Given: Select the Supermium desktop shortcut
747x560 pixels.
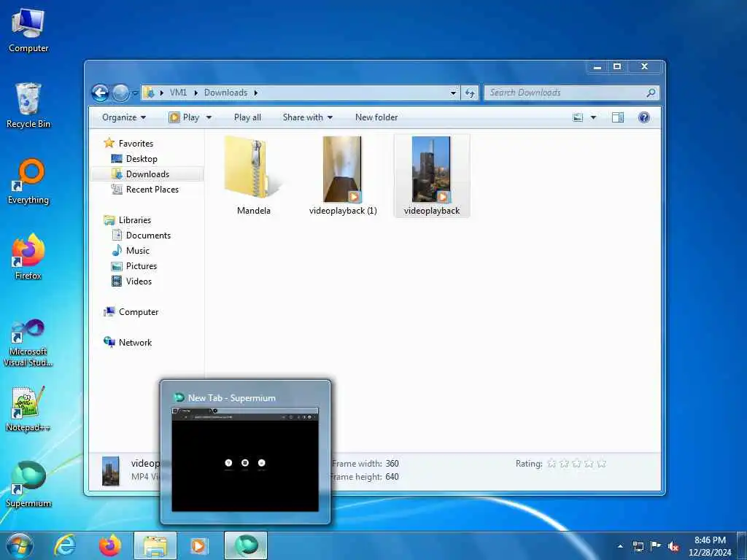Looking at the screenshot, I should [x=28, y=484].
